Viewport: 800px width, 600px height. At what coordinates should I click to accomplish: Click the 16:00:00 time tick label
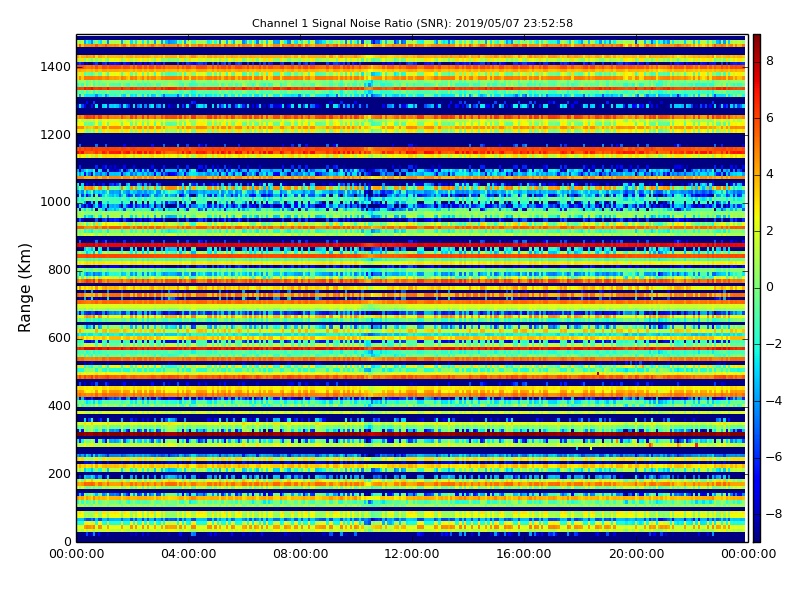[x=524, y=554]
